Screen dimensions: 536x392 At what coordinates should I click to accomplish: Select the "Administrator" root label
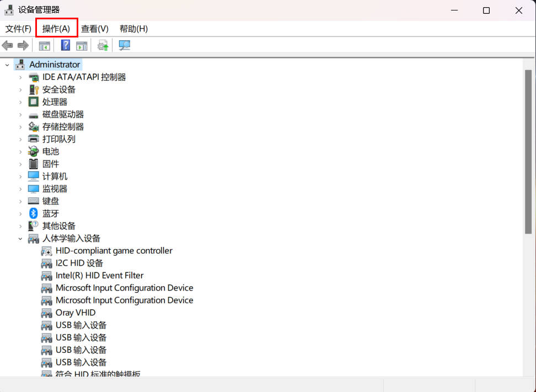tap(55, 65)
